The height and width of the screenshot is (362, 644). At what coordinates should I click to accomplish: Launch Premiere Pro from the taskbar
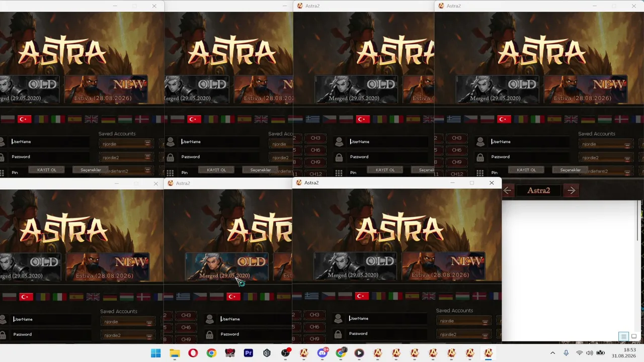pyautogui.click(x=248, y=353)
